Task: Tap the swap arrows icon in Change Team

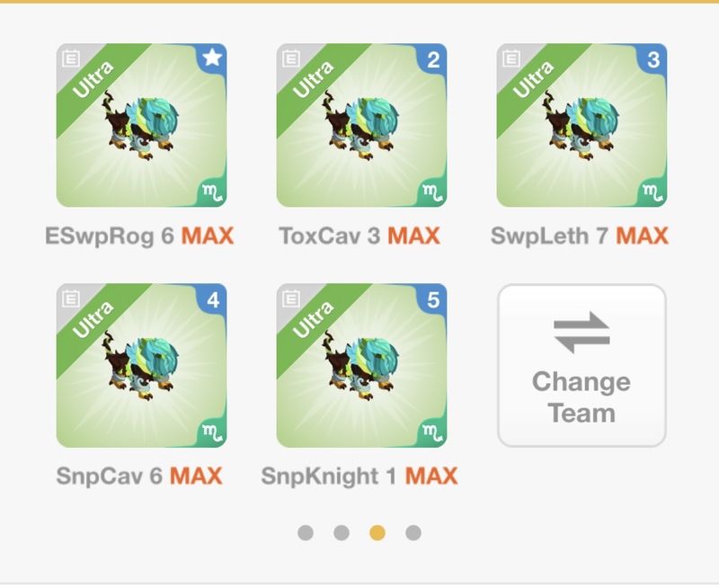Action: click(581, 332)
